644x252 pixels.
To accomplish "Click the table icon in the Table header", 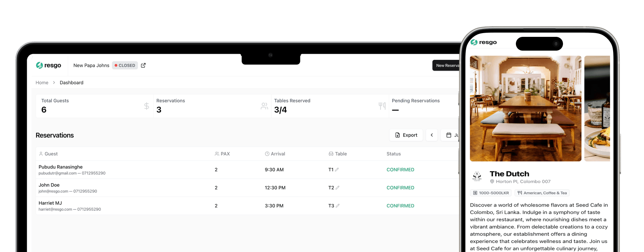I will click(x=331, y=154).
